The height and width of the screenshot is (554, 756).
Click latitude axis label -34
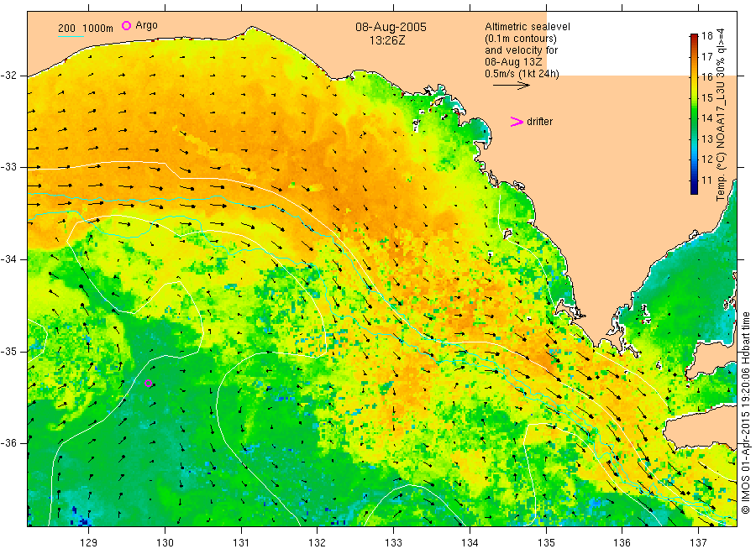tap(8, 259)
